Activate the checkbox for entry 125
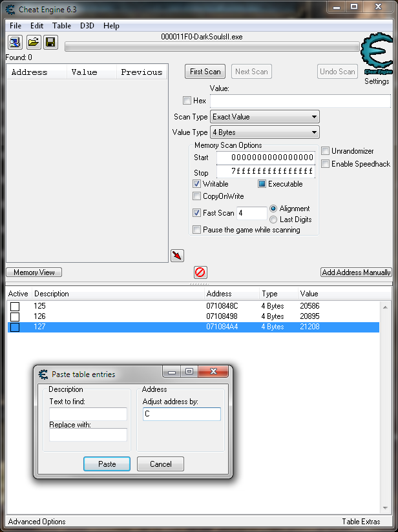Image resolution: width=398 pixels, height=532 pixels. coord(15,307)
